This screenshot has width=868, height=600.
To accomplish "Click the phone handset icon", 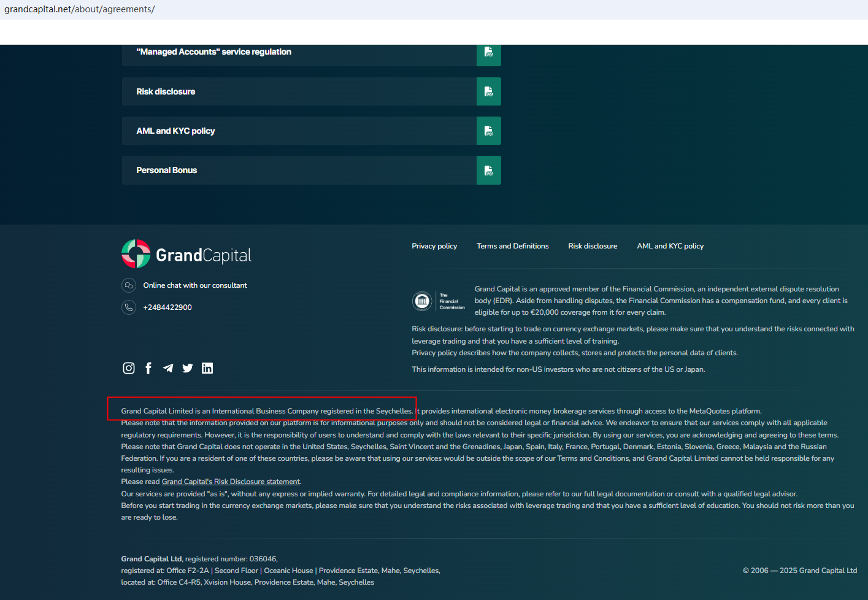I will (129, 307).
